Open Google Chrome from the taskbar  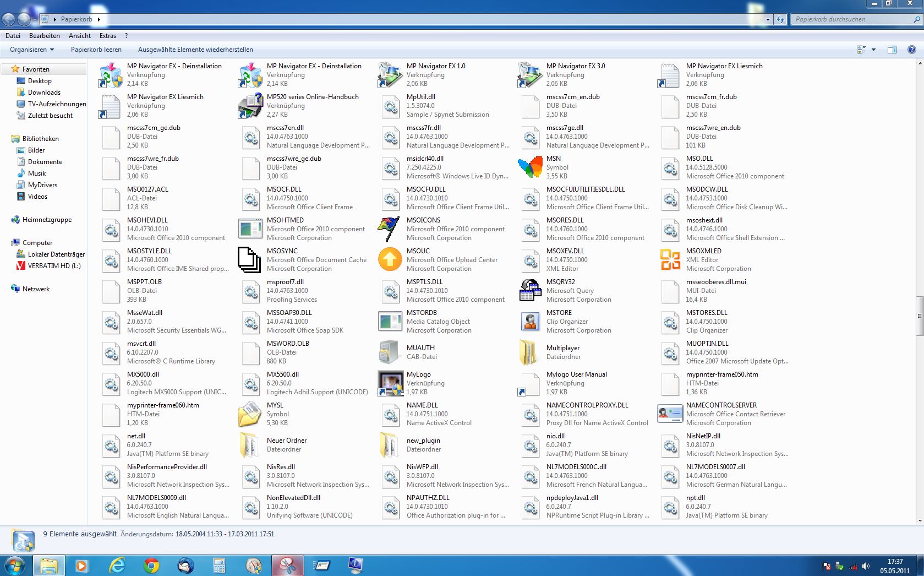pyautogui.click(x=151, y=566)
